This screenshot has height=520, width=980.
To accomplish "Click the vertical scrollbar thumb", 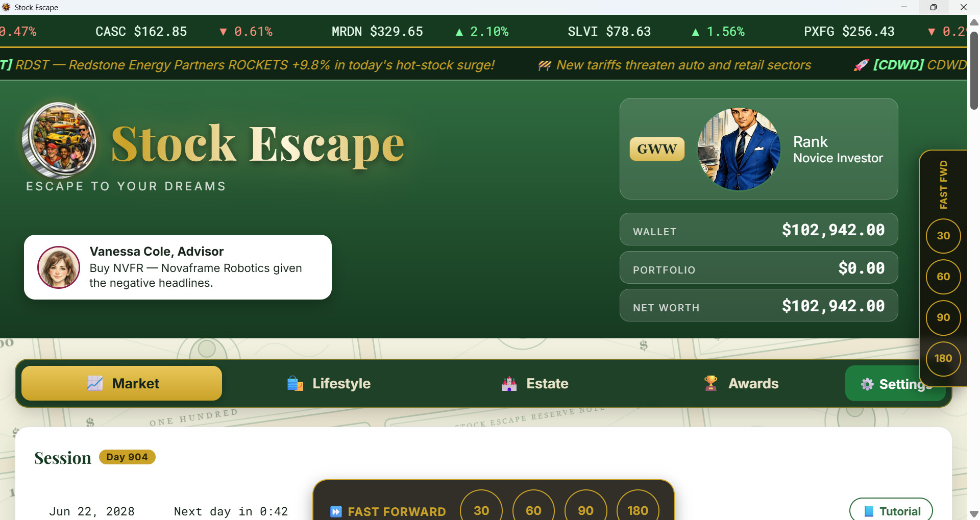I will 974,71.
